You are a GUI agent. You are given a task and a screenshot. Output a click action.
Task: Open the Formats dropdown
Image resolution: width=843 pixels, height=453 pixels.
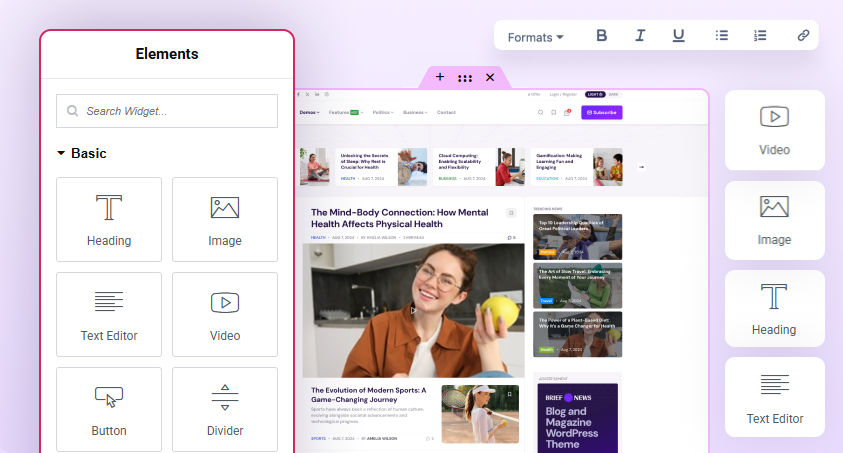point(535,37)
